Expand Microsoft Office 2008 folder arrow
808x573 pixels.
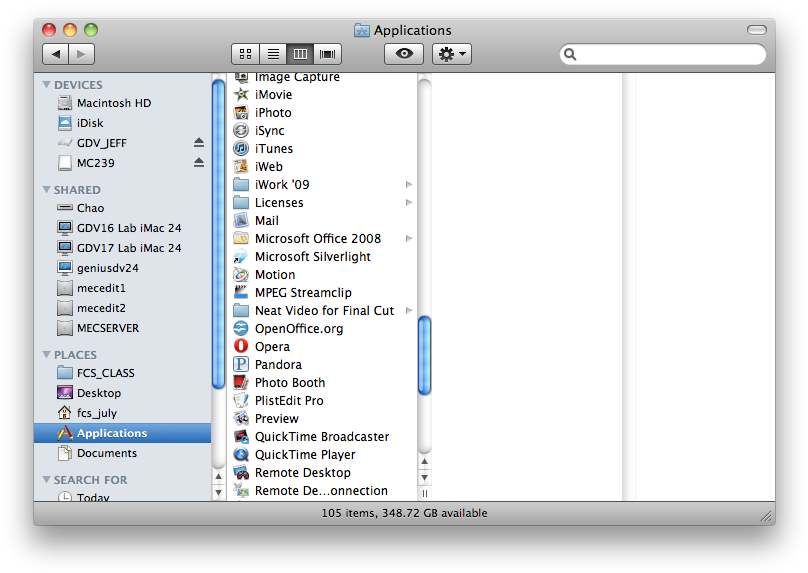409,239
